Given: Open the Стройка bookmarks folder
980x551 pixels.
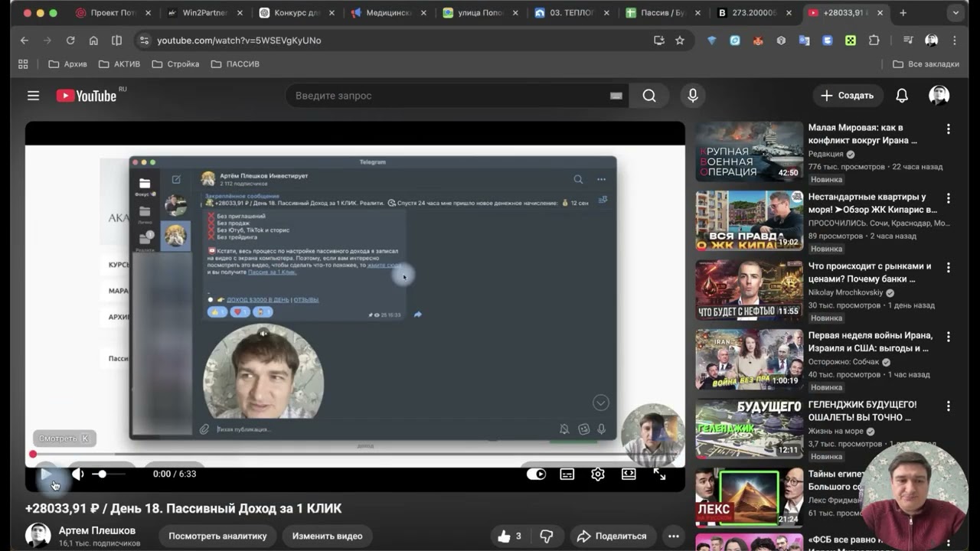Looking at the screenshot, I should click(x=175, y=64).
